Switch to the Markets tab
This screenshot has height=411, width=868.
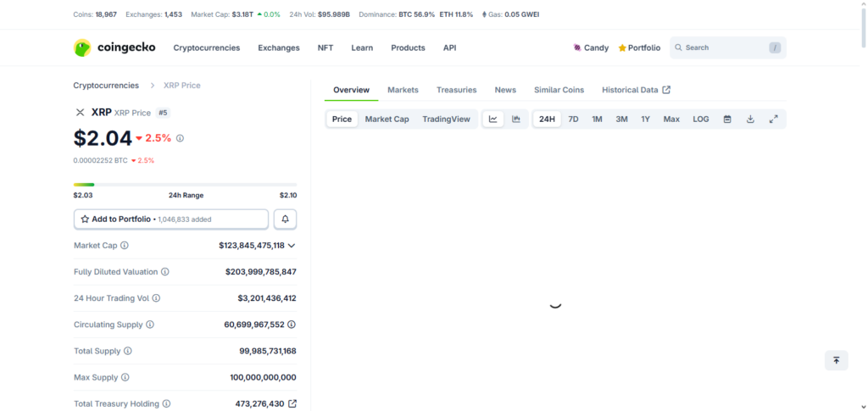[x=403, y=90]
